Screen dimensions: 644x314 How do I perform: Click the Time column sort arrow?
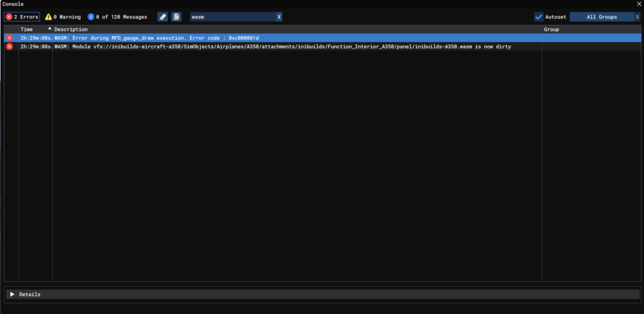click(x=50, y=29)
